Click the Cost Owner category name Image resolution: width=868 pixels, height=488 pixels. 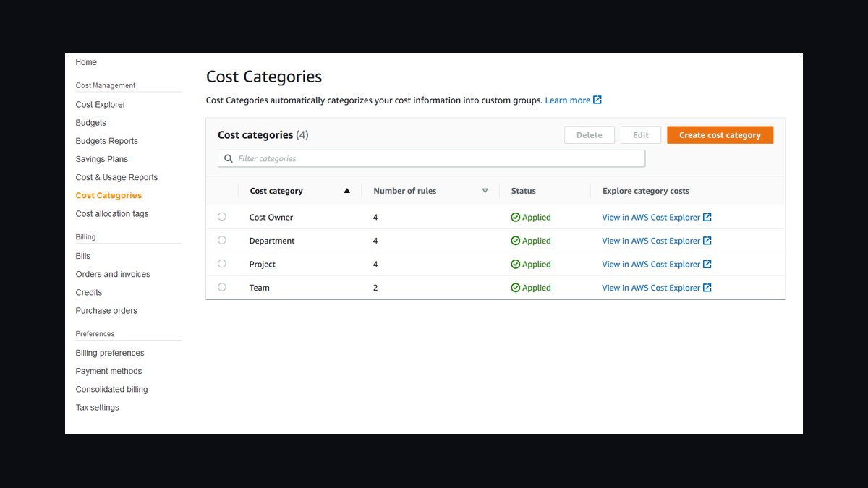click(x=271, y=217)
